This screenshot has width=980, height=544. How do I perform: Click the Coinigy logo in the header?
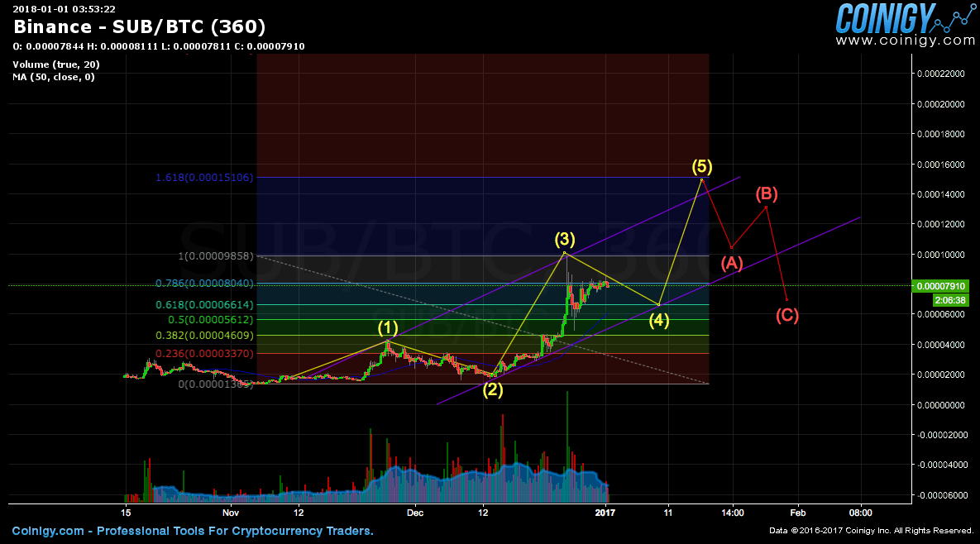[905, 19]
